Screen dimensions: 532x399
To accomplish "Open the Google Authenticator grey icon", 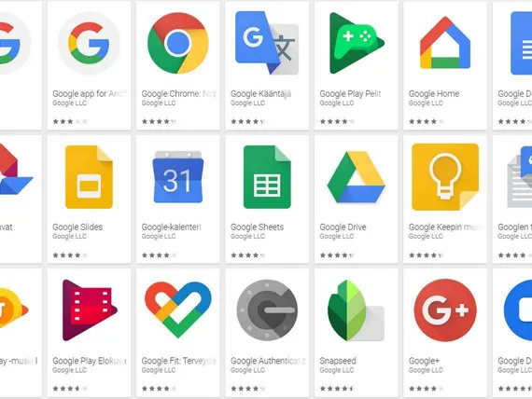I will [267, 310].
